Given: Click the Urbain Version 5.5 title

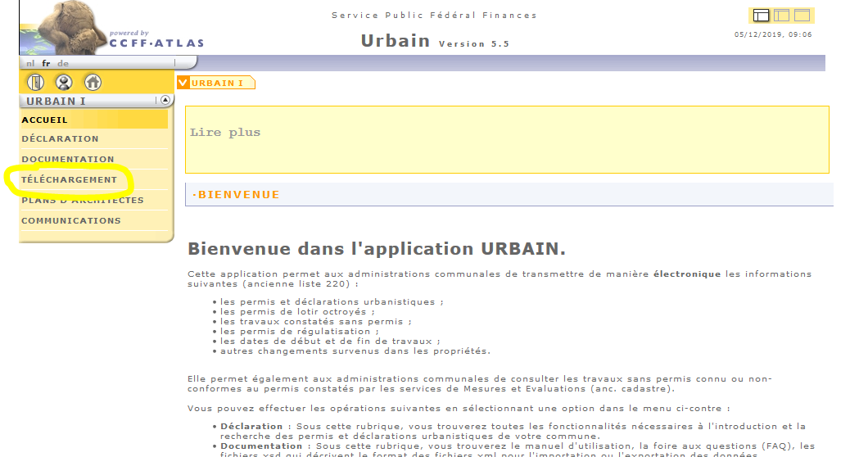Looking at the screenshot, I should click(x=435, y=41).
